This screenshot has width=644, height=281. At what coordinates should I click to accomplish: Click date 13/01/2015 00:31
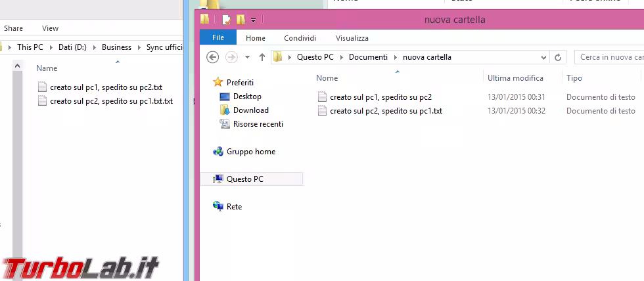pyautogui.click(x=517, y=97)
